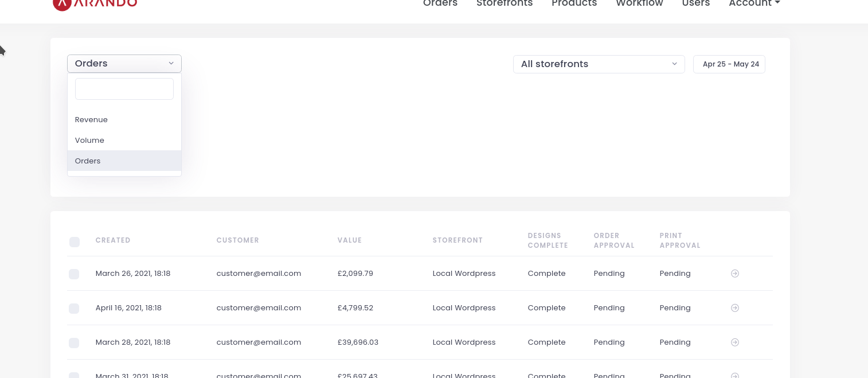Tick the March 28, 2021 order checkbox
The image size is (868, 378).
(74, 343)
